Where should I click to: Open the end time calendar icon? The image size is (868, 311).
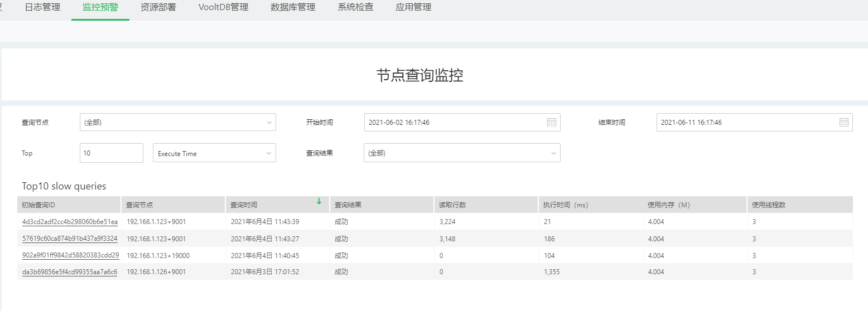pyautogui.click(x=843, y=122)
